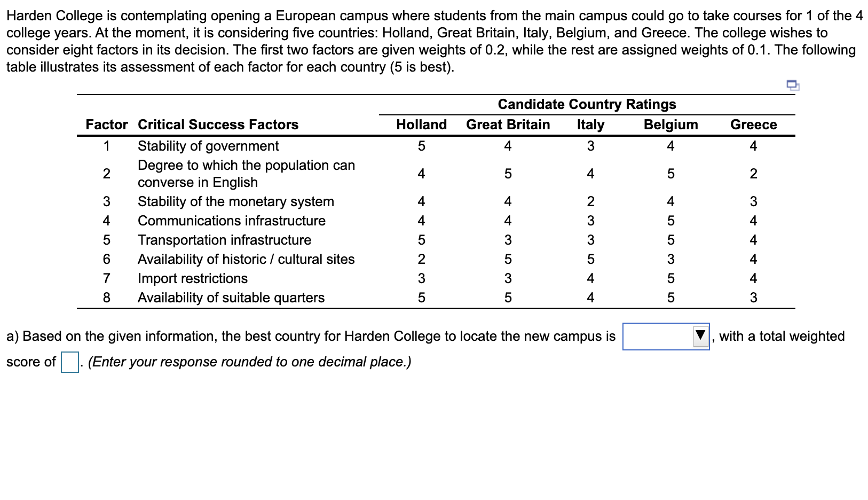This screenshot has width=868, height=500.
Task: Click the black dropdown arrow for country selection
Action: point(701,336)
